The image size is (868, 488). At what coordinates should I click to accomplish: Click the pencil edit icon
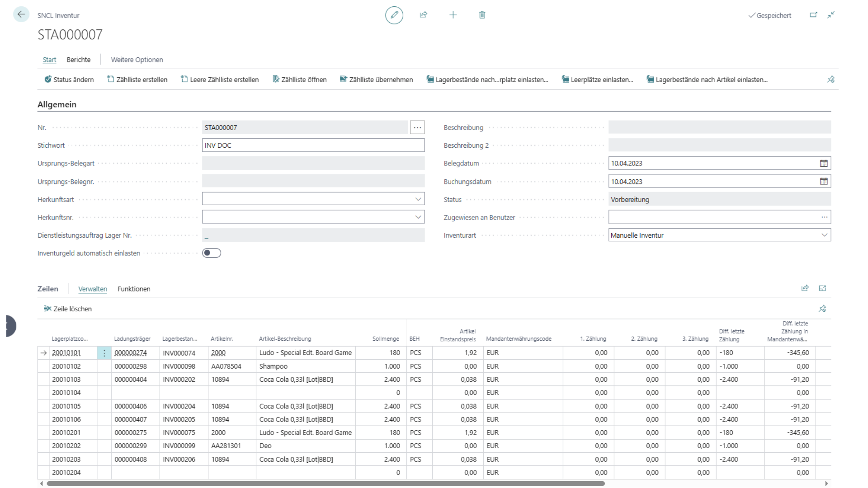point(394,15)
